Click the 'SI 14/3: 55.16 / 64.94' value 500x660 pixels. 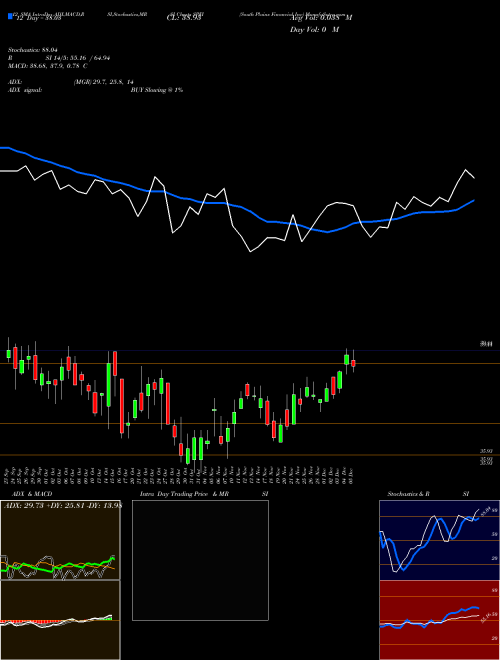[x=78, y=58]
